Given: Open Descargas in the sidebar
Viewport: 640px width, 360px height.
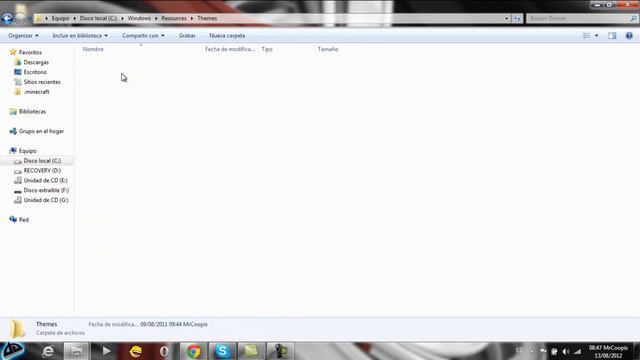Looking at the screenshot, I should click(36, 62).
